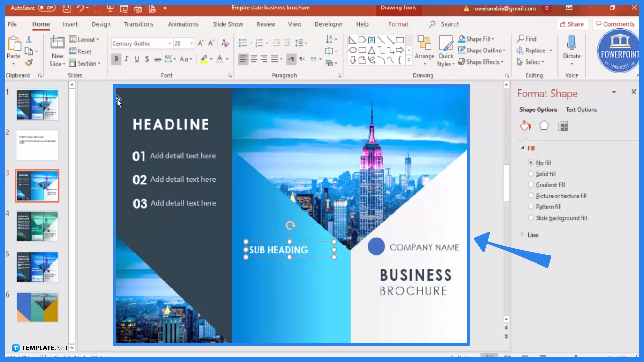
Task: Expand the Line section in Format Shape
Action: coord(523,235)
